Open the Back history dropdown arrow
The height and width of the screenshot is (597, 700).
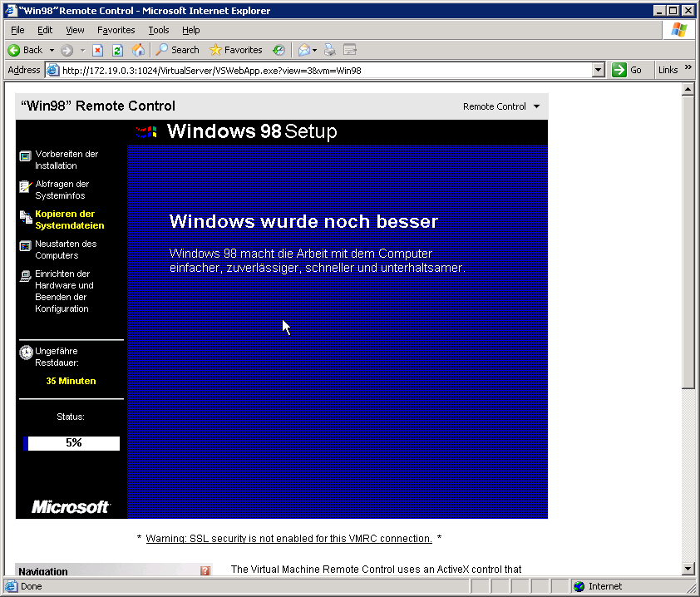coord(52,50)
